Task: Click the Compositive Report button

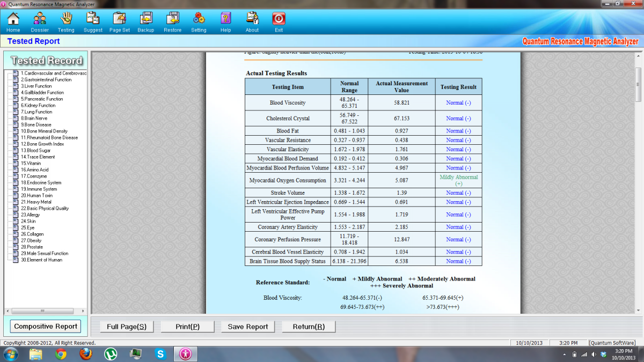Action: click(x=46, y=326)
